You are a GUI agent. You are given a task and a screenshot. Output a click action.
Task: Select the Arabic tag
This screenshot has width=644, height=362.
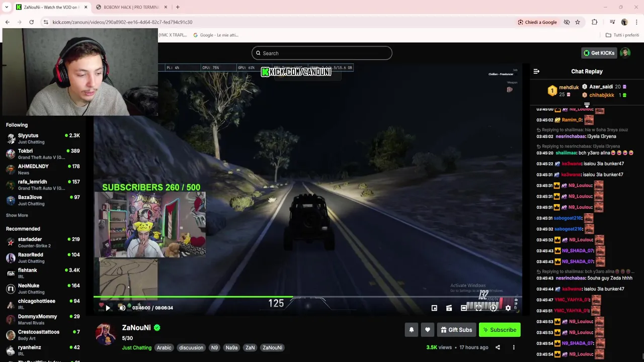[164, 347]
